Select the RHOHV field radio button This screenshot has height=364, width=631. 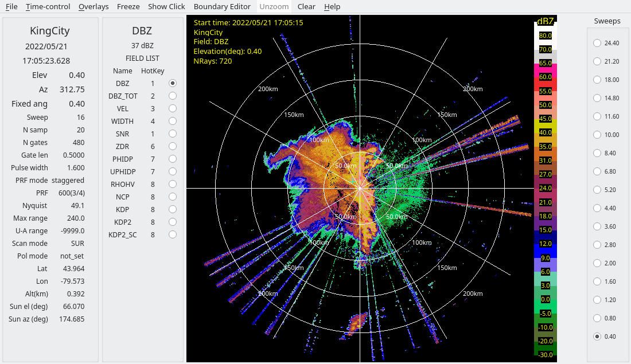[172, 184]
